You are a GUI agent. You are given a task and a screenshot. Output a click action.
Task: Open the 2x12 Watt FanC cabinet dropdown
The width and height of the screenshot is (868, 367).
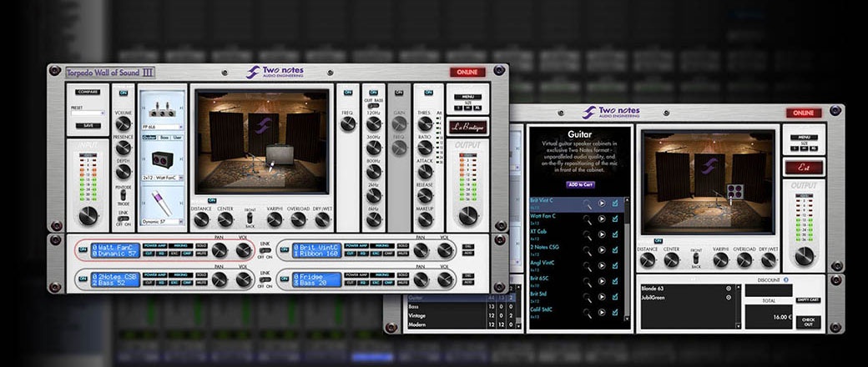(162, 178)
